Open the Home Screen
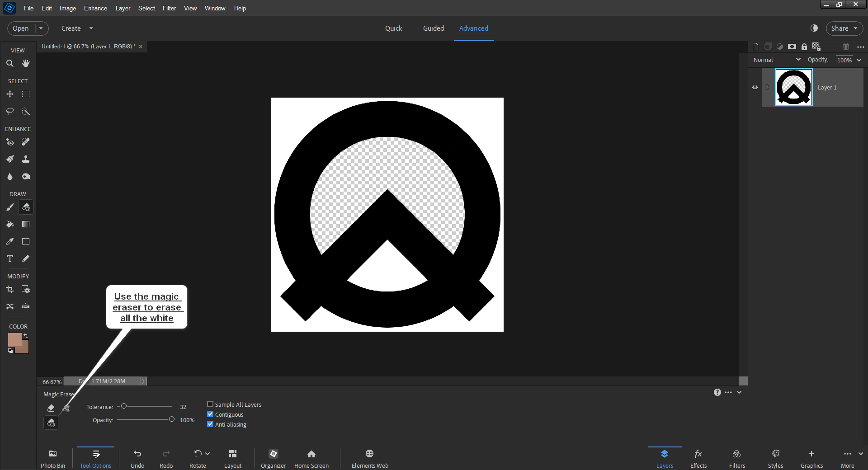Viewport: 868px width, 470px height. click(311, 458)
